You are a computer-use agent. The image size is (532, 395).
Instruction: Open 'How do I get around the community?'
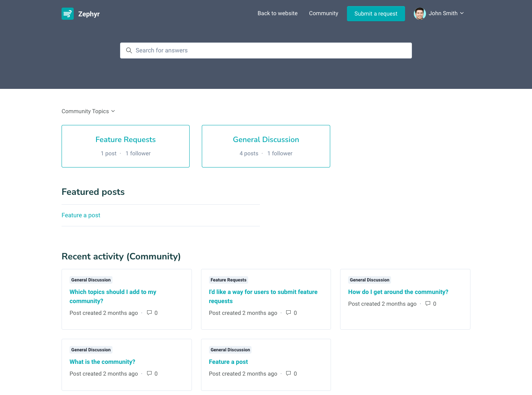click(398, 292)
